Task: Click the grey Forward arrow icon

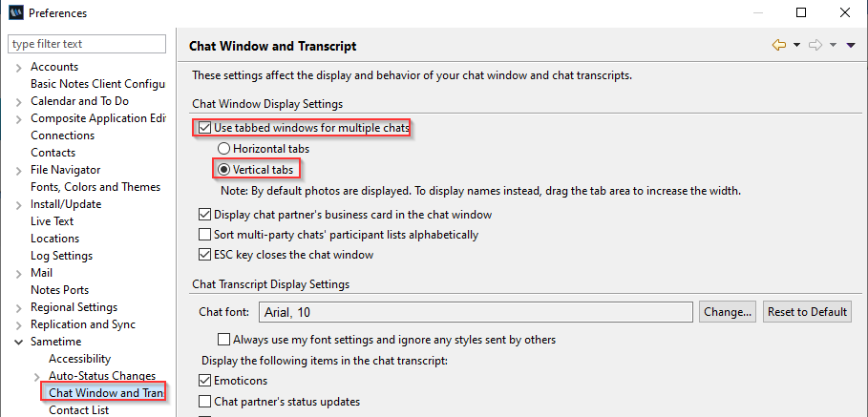Action: pyautogui.click(x=815, y=46)
